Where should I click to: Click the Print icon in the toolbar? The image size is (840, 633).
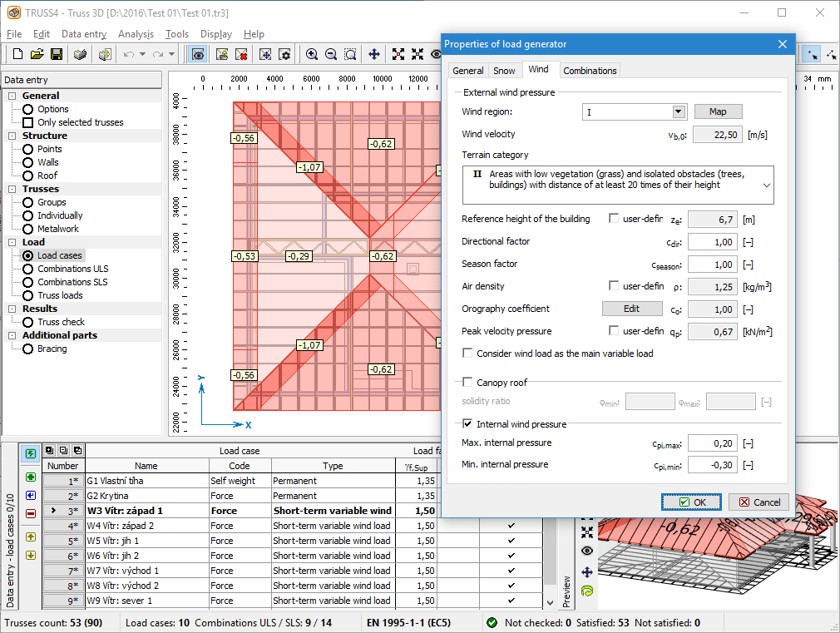(78, 54)
